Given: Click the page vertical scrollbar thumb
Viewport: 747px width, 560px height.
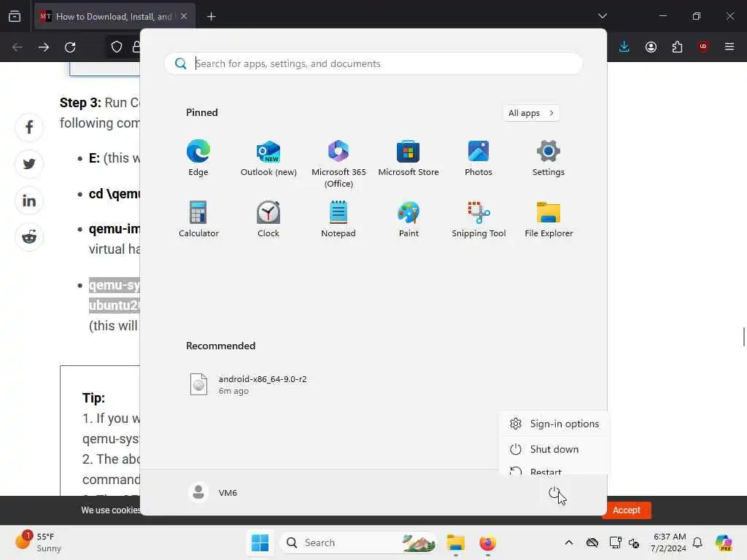Looking at the screenshot, I should tap(743, 337).
